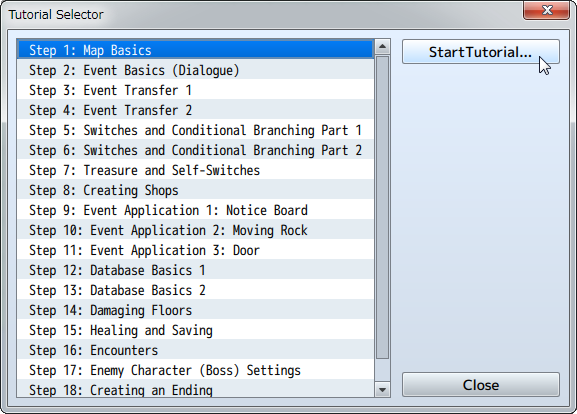Image resolution: width=577 pixels, height=414 pixels.
Task: Choose Step 11: Event Application 3: Door
Action: pos(195,250)
